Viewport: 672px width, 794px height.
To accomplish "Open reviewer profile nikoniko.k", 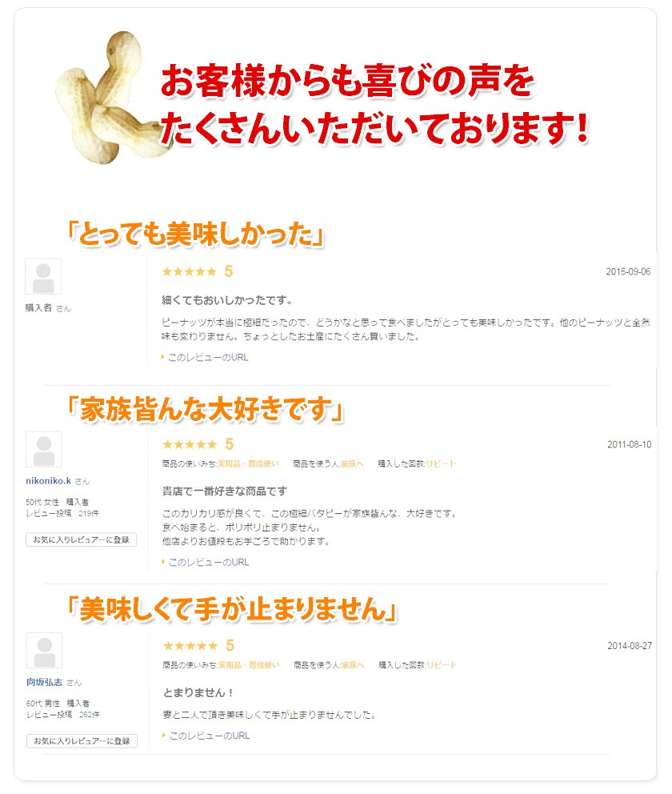I will [49, 480].
